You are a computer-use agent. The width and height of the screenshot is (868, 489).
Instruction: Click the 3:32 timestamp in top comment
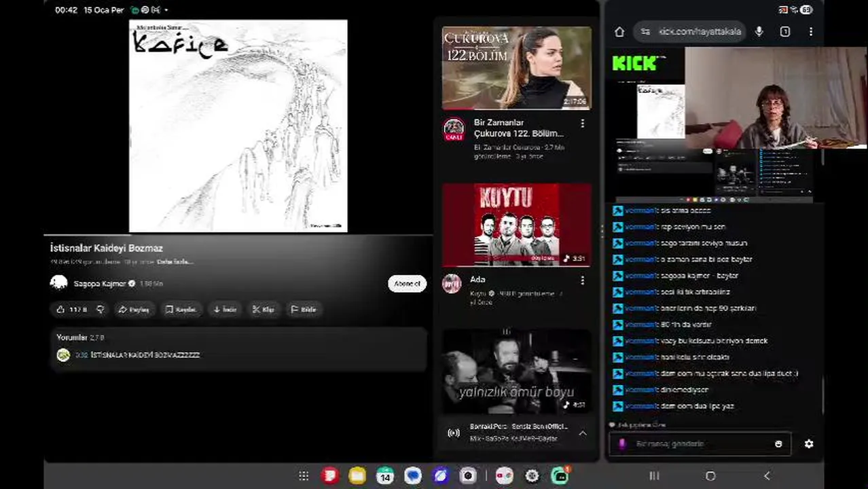tap(81, 355)
